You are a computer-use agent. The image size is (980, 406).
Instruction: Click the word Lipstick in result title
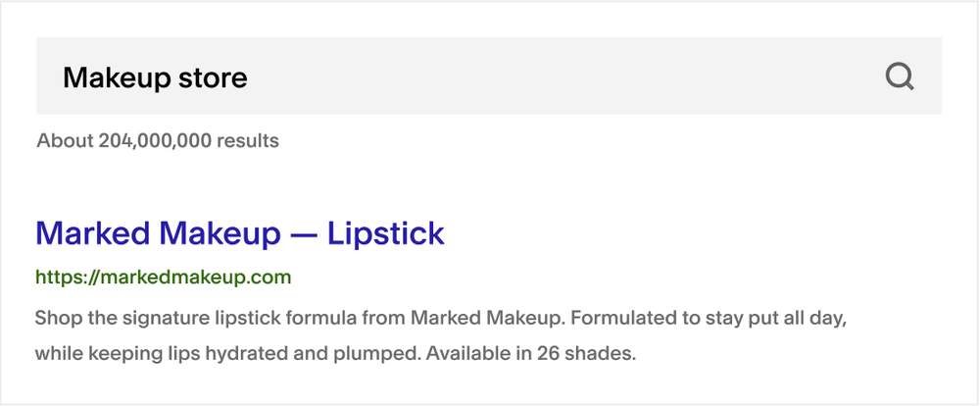tap(385, 233)
